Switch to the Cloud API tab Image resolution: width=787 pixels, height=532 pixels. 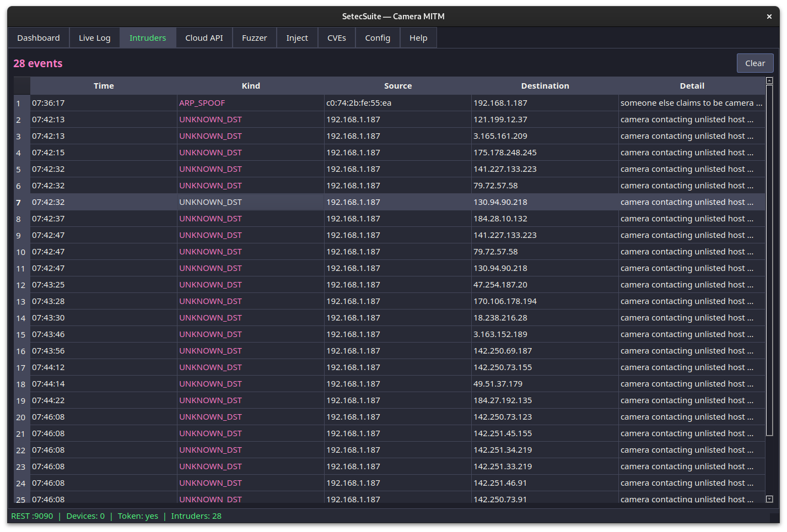pyautogui.click(x=204, y=37)
